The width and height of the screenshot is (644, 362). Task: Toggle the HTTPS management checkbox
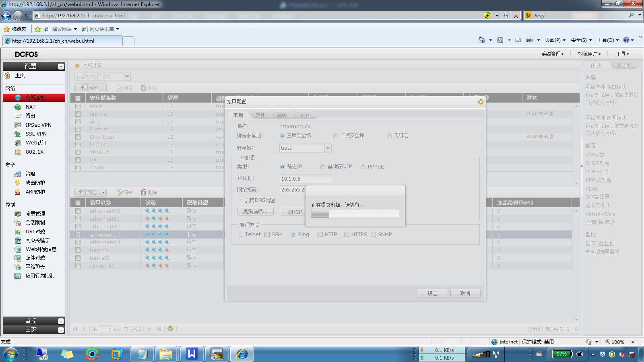pyautogui.click(x=347, y=234)
